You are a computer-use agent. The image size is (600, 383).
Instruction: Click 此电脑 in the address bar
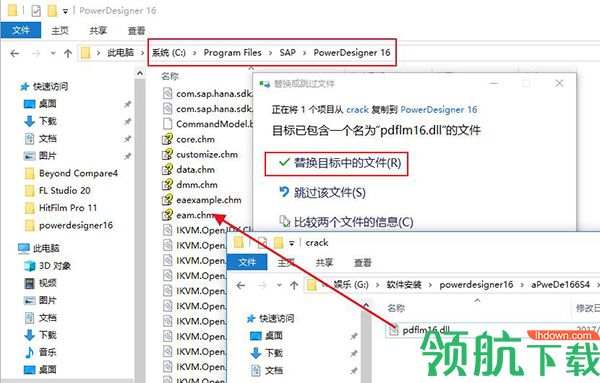tap(120, 52)
